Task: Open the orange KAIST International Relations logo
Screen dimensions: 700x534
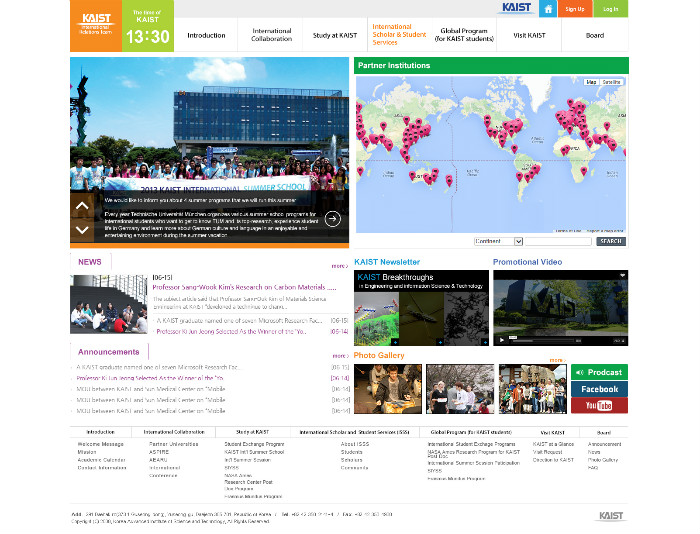Action: pos(96,25)
